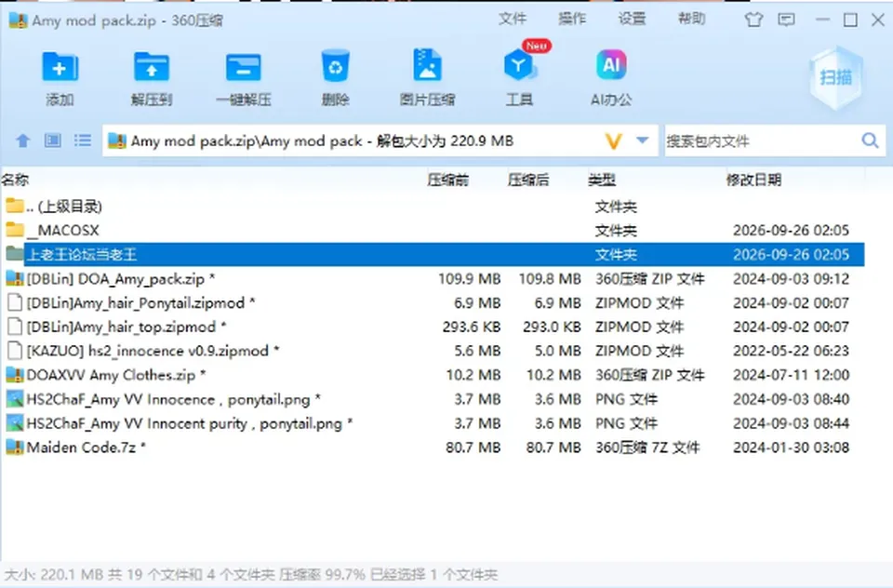The image size is (893, 588).
Task: Expand the address path dropdown arrow
Action: [643, 140]
